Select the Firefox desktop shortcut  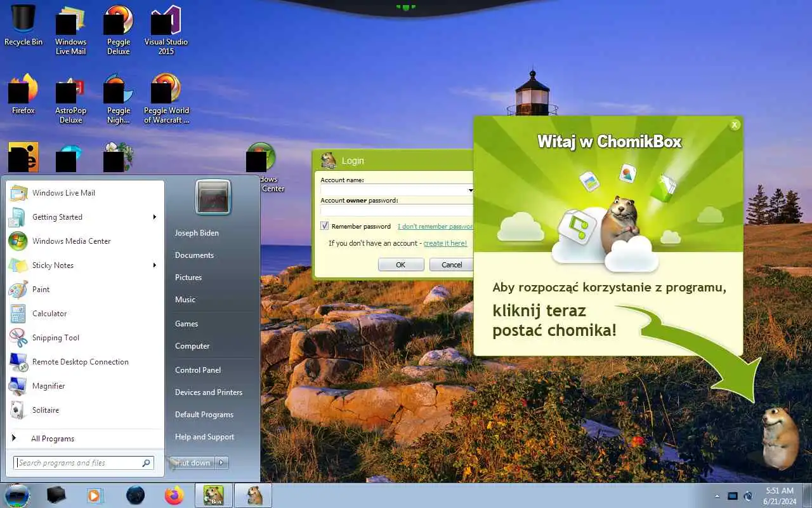coord(23,95)
